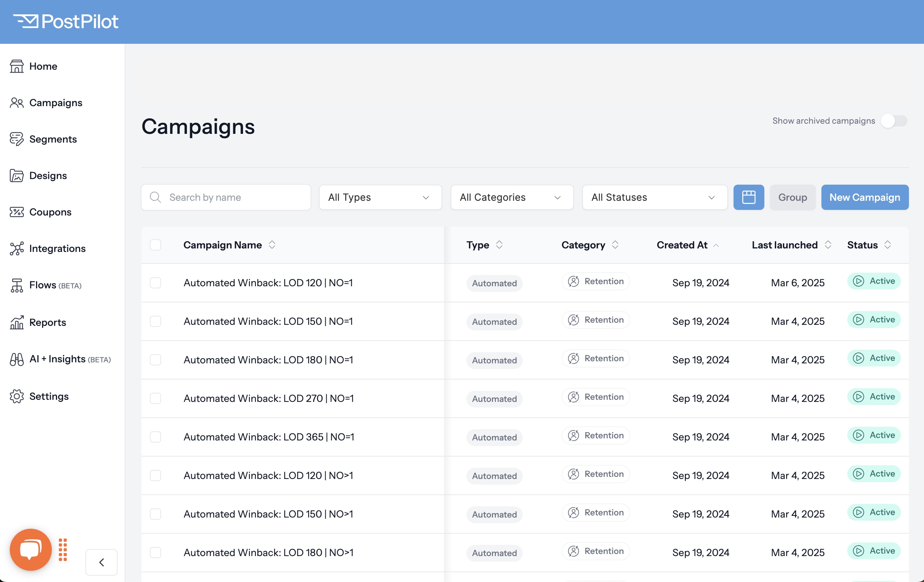Click Sep 19, 2024 in LOD 270 NO=1 row
Viewport: 924px width, 582px height.
point(701,398)
